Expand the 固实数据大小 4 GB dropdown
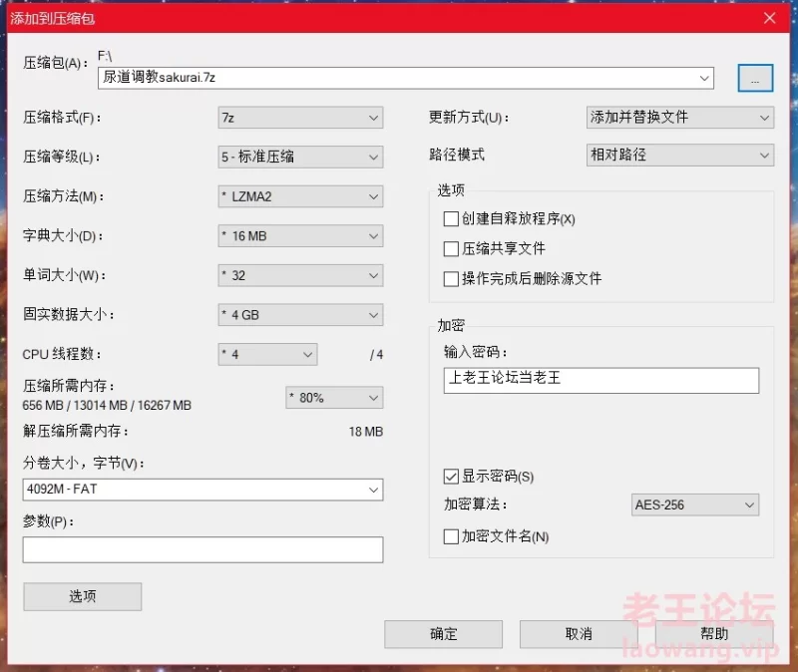 pyautogui.click(x=300, y=315)
